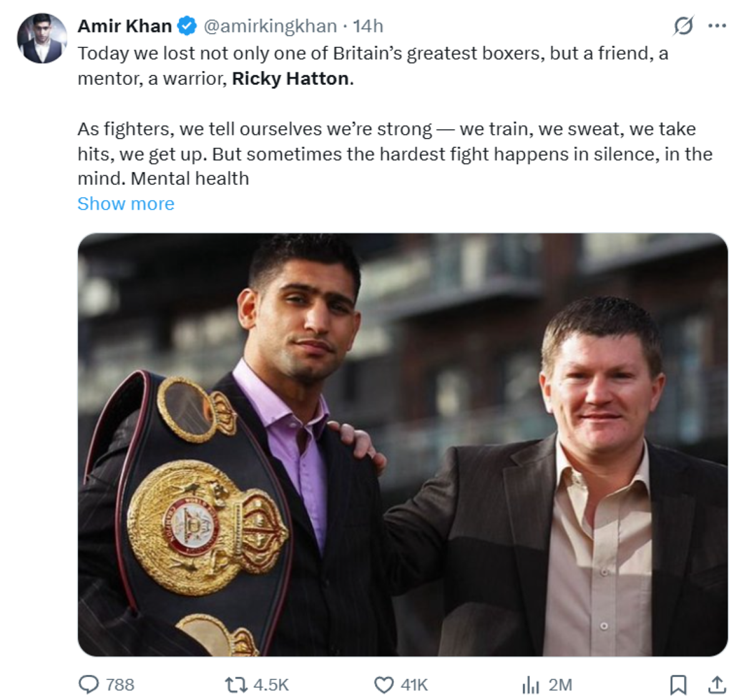Open Amir Khan's profile avatar

41,39
